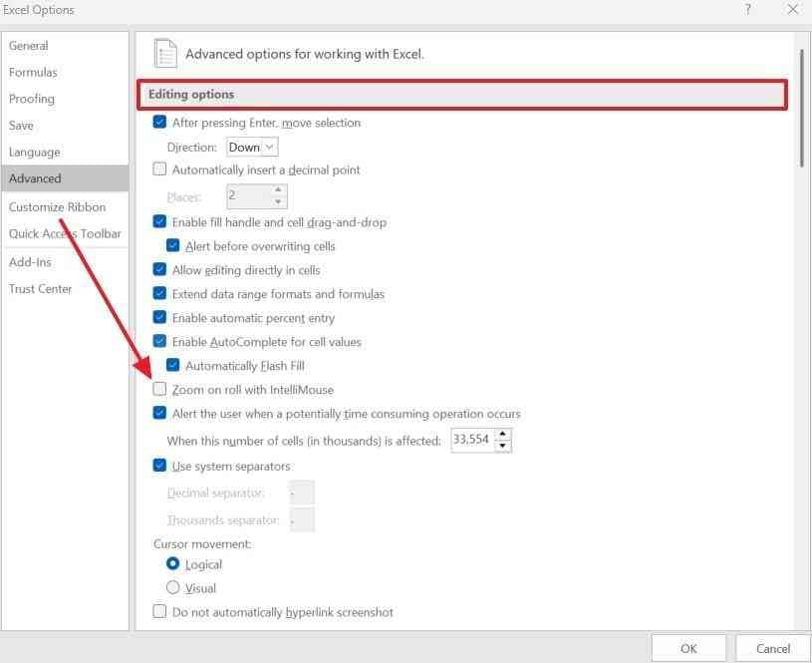Toggle Enable fill handle and cell drag-and-drop
The width and height of the screenshot is (812, 663).
pyautogui.click(x=159, y=222)
